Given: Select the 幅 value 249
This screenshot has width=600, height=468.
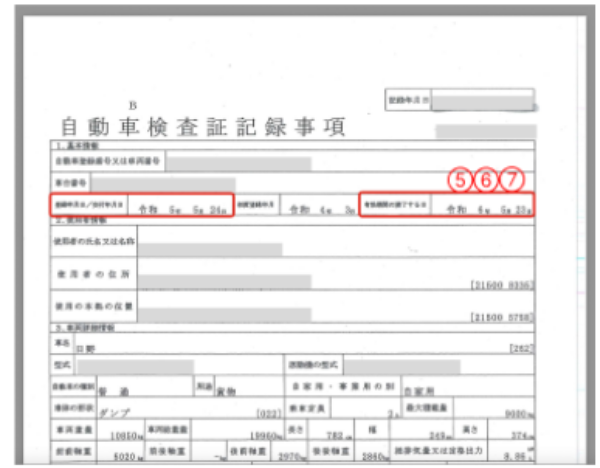Looking at the screenshot, I should (440, 435).
